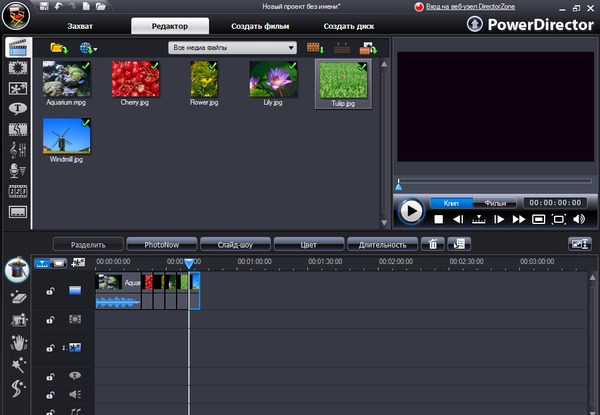Open the Effects Room icon
This screenshot has height=415, width=600.
click(18, 68)
